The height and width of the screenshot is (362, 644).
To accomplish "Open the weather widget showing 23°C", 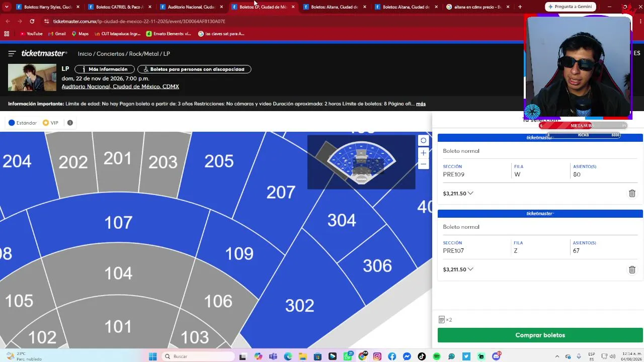I will pyautogui.click(x=24, y=356).
